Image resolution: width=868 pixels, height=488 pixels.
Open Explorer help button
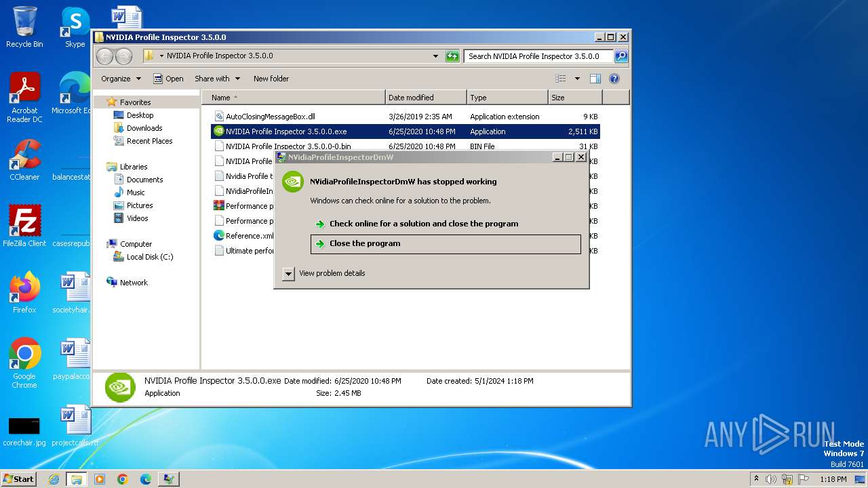click(614, 79)
